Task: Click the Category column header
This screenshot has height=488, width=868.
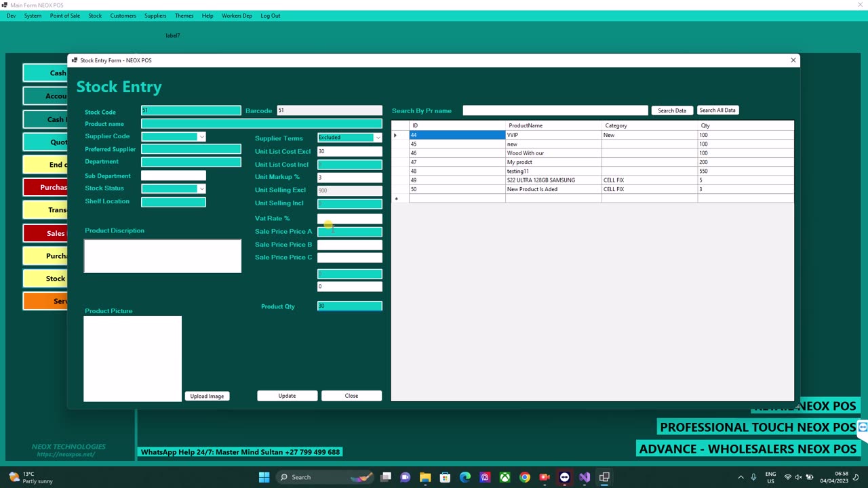Action: pos(650,125)
